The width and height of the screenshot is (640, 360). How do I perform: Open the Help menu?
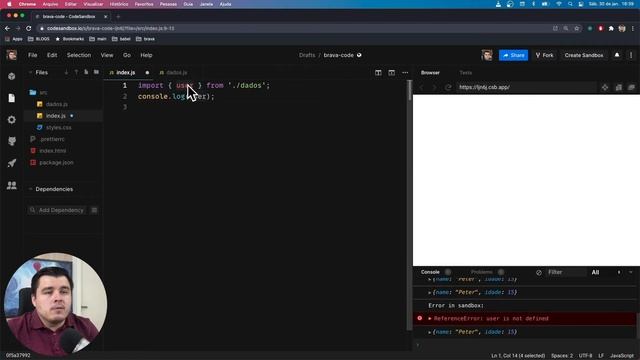click(x=146, y=55)
